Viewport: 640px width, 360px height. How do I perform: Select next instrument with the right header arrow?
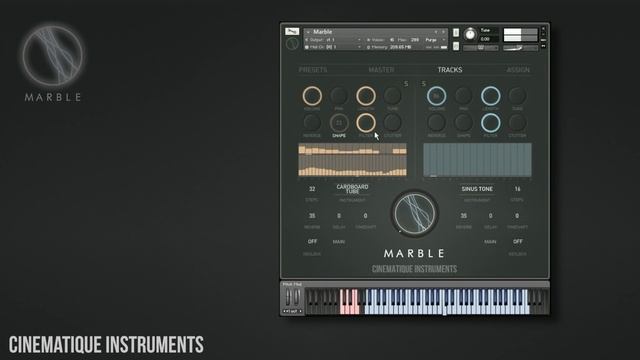pyautogui.click(x=443, y=31)
